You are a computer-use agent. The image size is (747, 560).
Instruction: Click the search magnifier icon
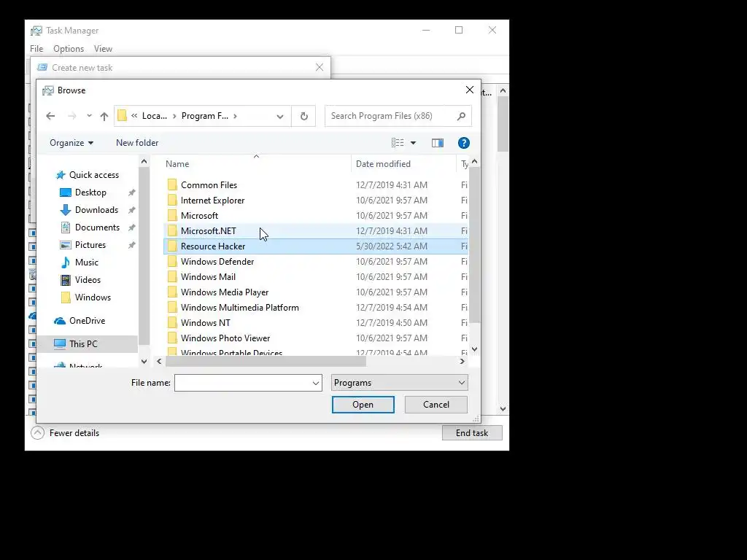point(461,116)
